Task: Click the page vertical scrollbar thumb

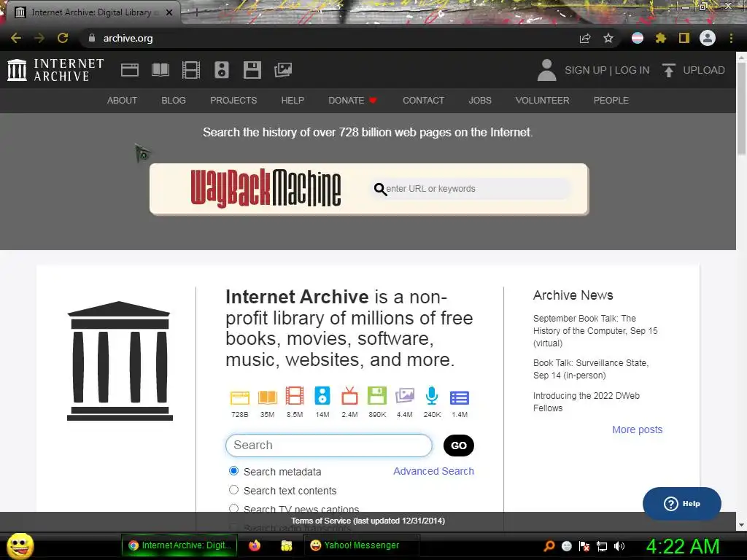Action: tap(741, 107)
